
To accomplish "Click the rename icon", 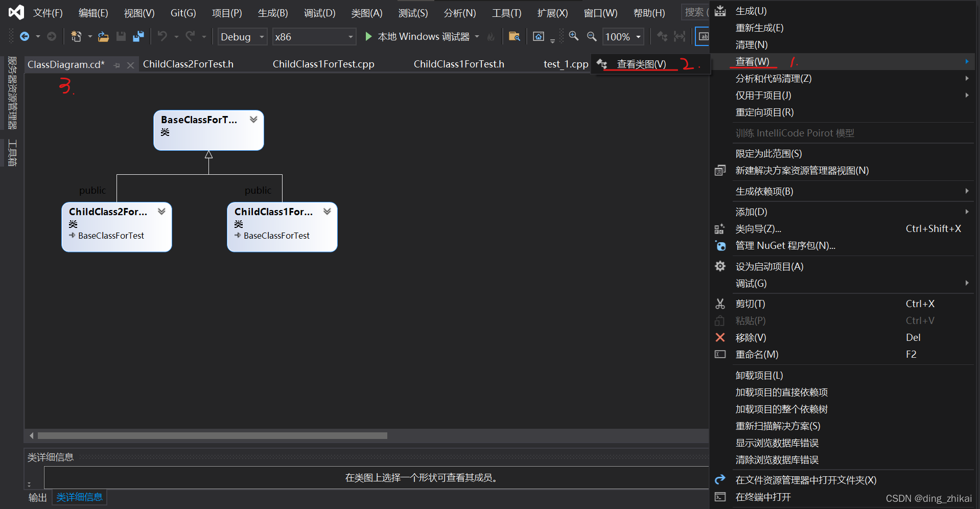I will pyautogui.click(x=720, y=354).
